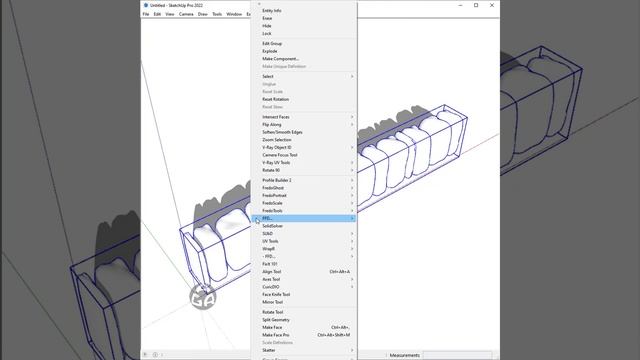Click the highlighted FFD... menu entry
Screen dimensions: 640x360
[x=304, y=218]
